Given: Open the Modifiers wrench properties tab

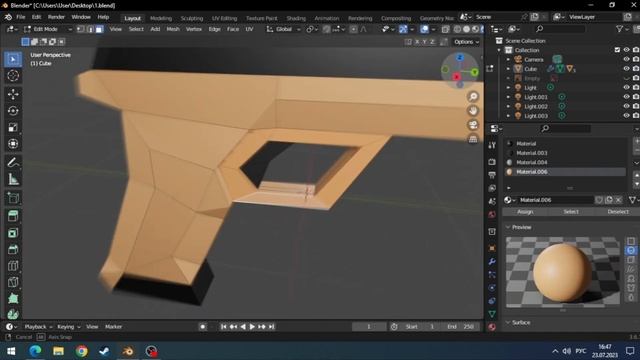Looking at the screenshot, I should click(x=492, y=261).
